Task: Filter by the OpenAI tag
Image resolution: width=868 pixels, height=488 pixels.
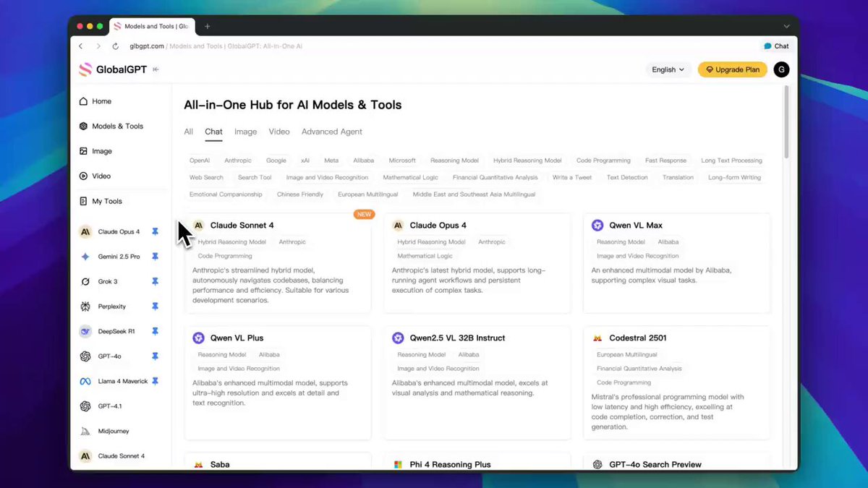Action: [200, 160]
